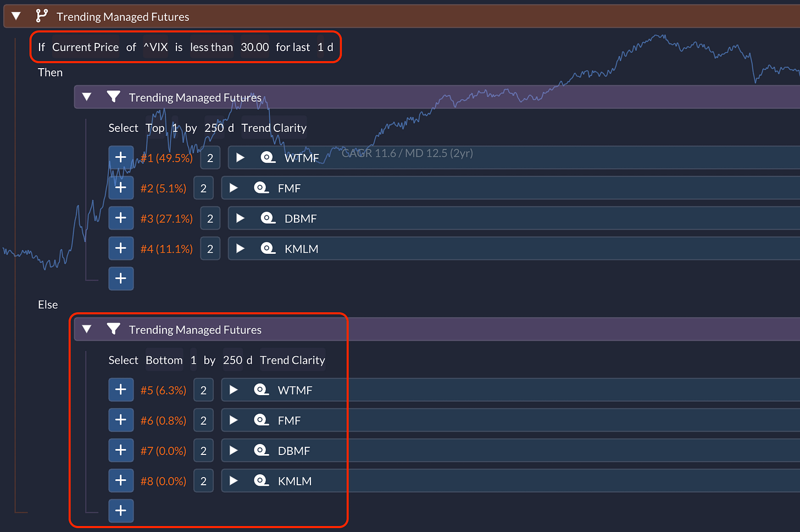Screen dimensions: 800x532
Task: Click the weight box 2 on #3 row
Action: tap(210, 219)
